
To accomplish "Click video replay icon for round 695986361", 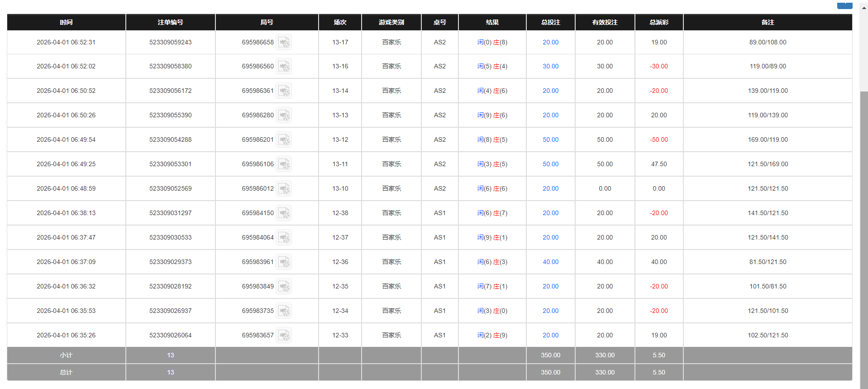I will [x=284, y=91].
